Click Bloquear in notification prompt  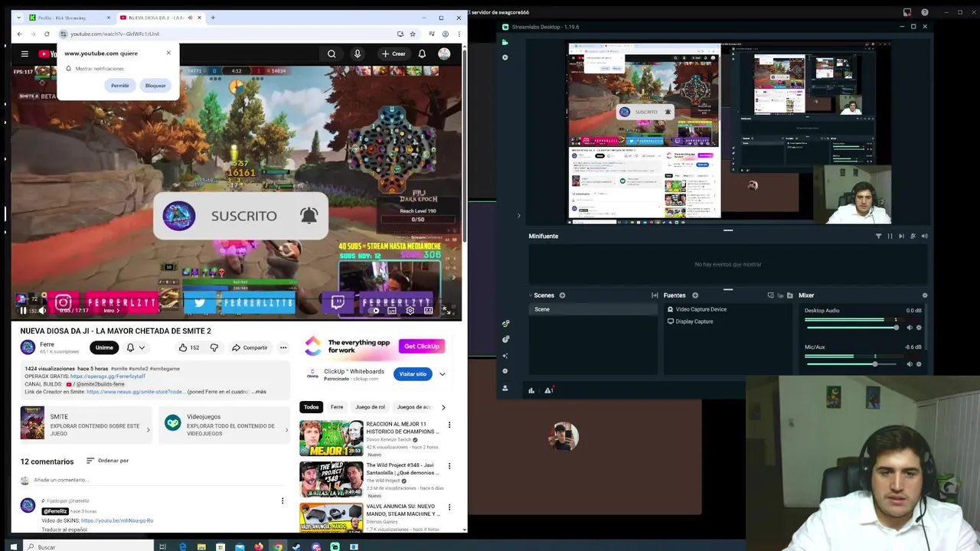[155, 86]
